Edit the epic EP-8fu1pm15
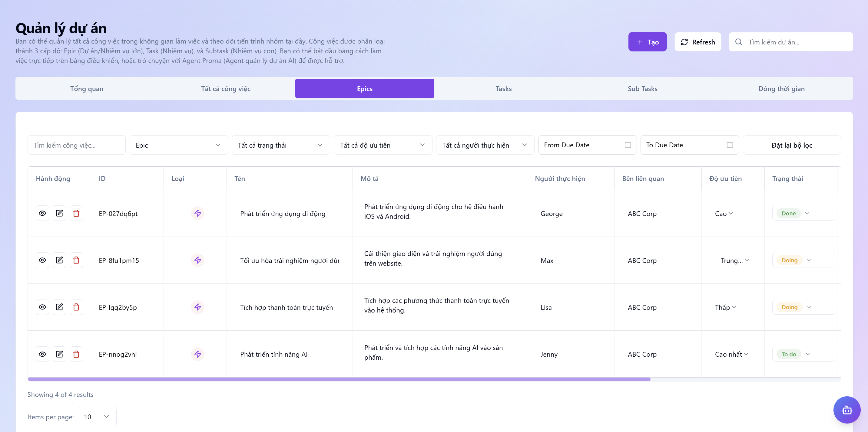868x432 pixels. [59, 260]
